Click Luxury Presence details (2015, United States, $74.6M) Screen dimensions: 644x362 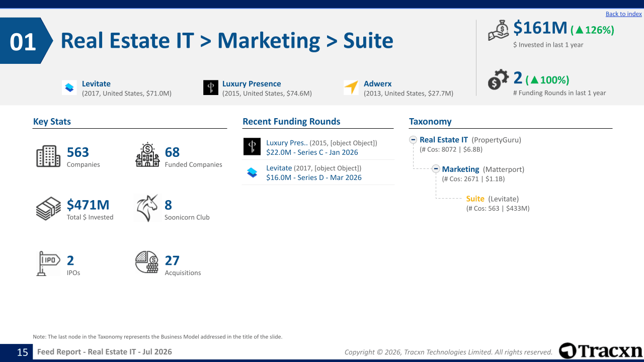(267, 94)
